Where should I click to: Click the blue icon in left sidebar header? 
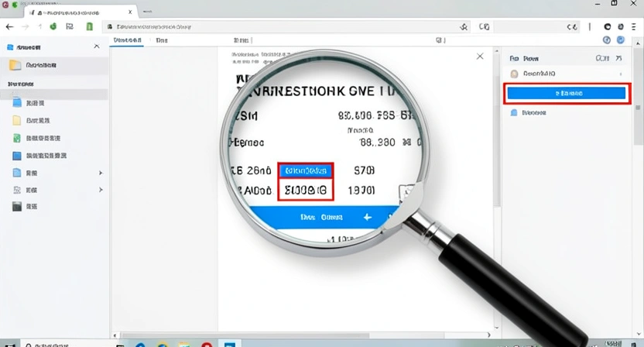click(10, 47)
